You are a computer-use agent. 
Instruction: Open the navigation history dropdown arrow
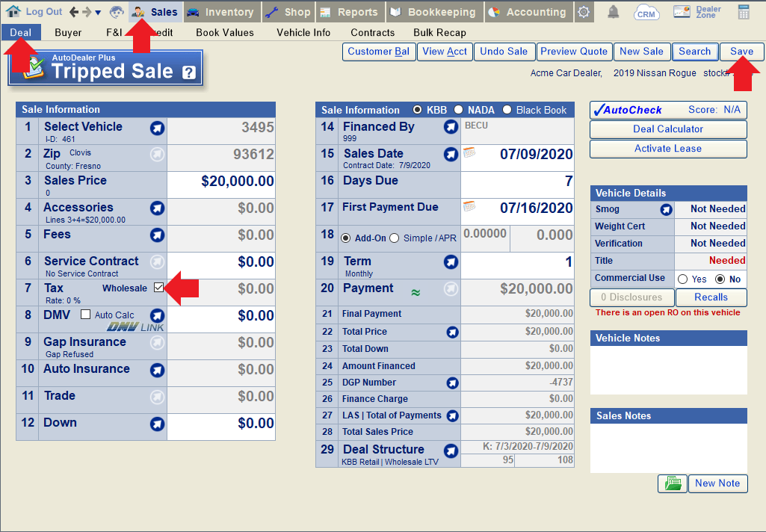pos(98,12)
